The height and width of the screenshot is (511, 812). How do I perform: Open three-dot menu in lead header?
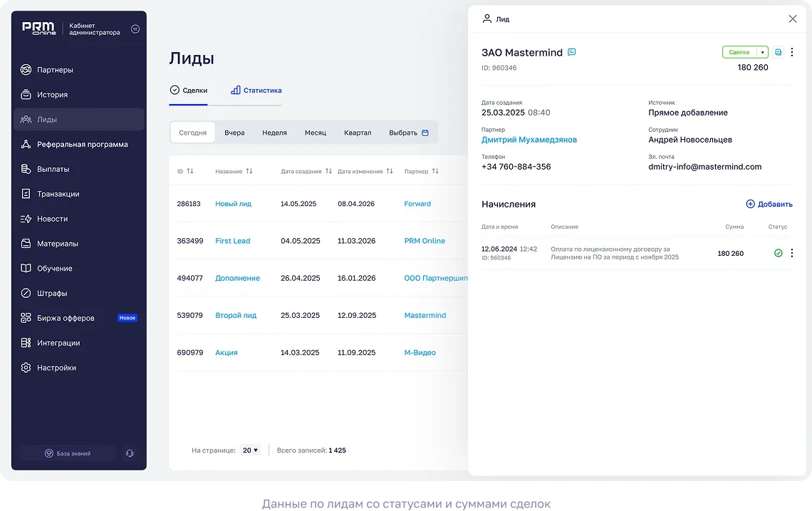(792, 52)
